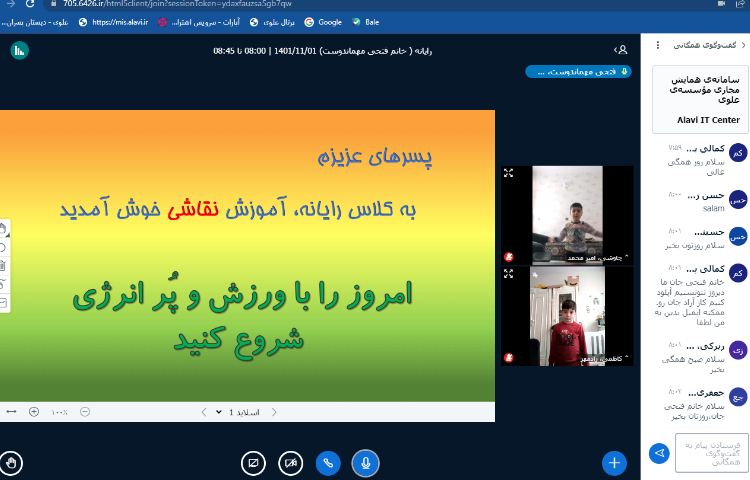Select the سلام خانم فتحی جان message
This screenshot has width=750, height=480.
point(695,411)
